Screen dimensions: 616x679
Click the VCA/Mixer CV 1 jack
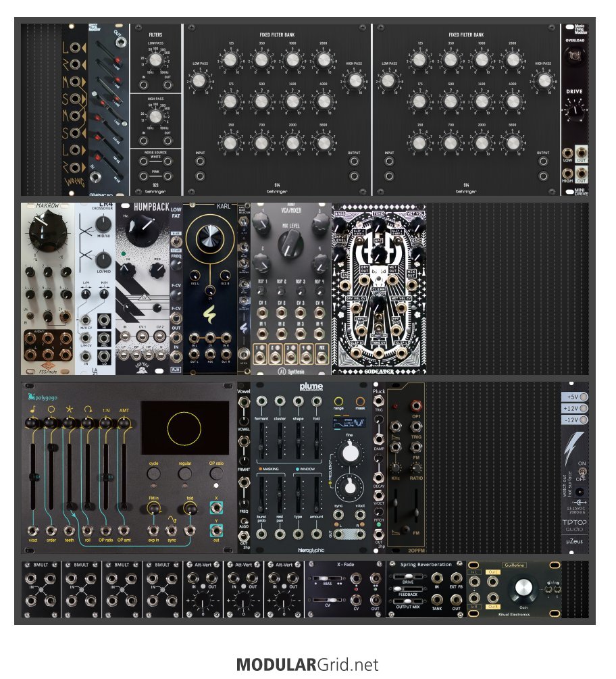click(x=262, y=312)
